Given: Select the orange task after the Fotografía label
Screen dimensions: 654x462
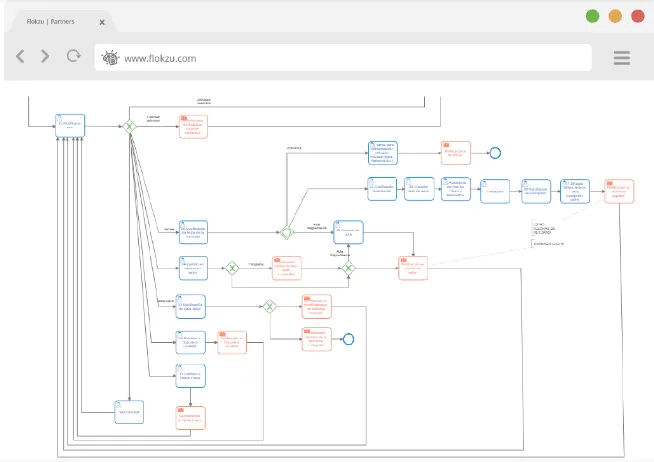Looking at the screenshot, I should pyautogui.click(x=287, y=268).
